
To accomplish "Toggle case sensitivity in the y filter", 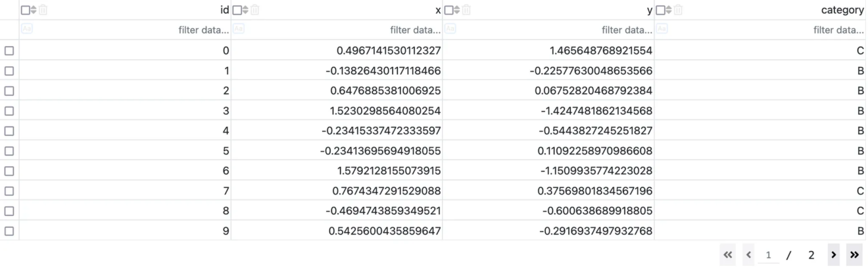I will [x=450, y=29].
